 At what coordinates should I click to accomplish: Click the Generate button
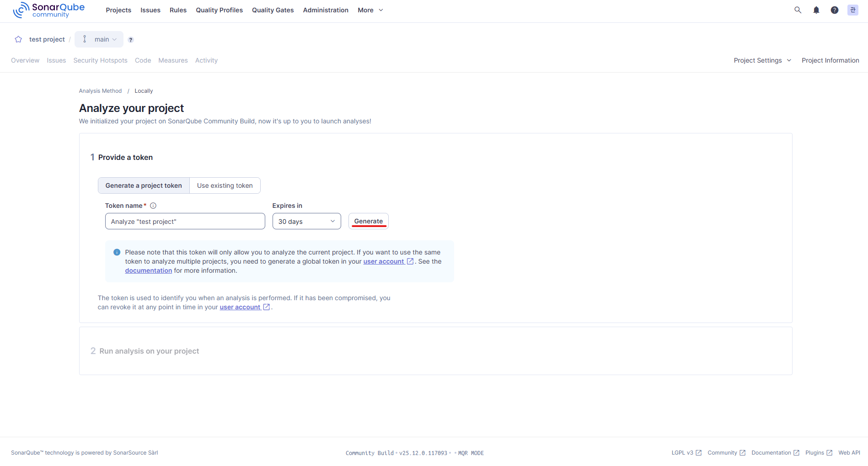(369, 221)
